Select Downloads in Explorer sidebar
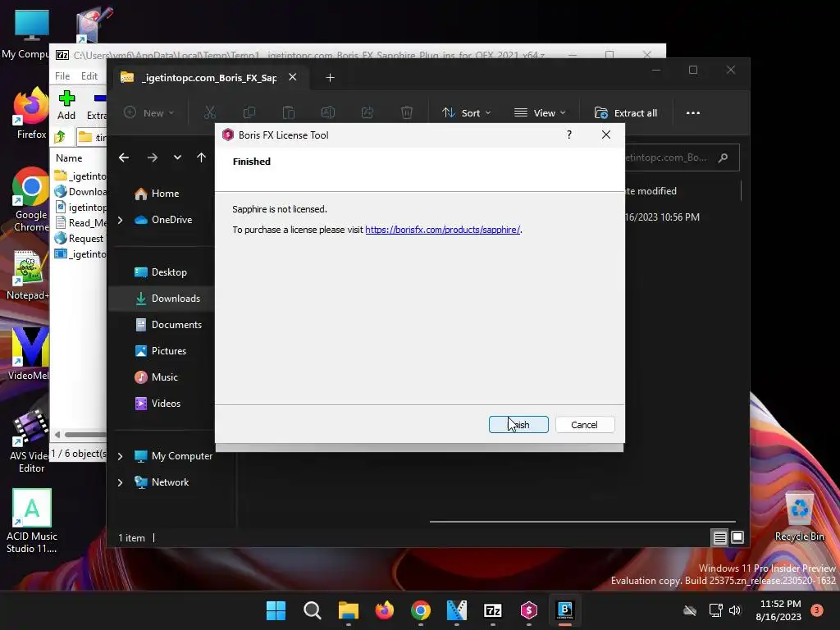Image resolution: width=840 pixels, height=630 pixels. (162, 299)
